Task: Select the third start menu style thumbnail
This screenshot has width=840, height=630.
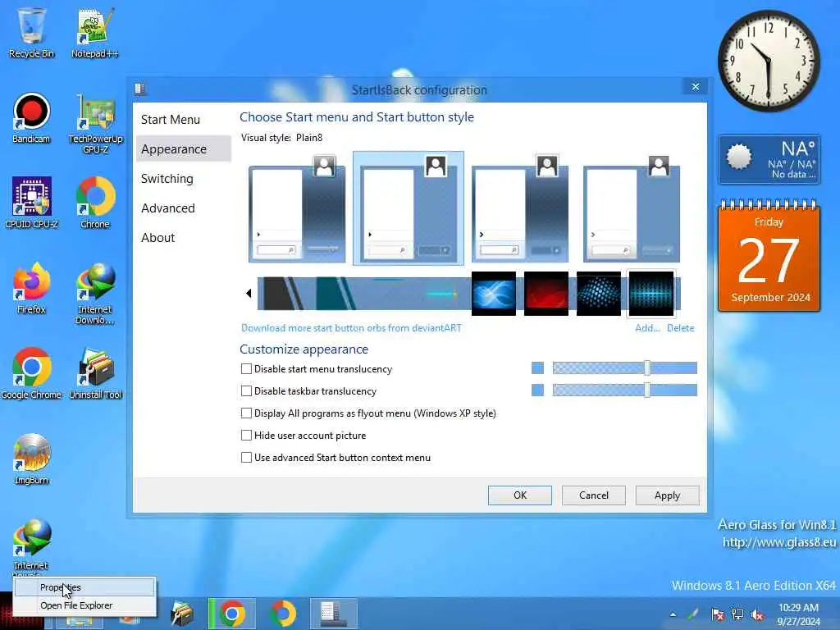Action: pyautogui.click(x=519, y=208)
